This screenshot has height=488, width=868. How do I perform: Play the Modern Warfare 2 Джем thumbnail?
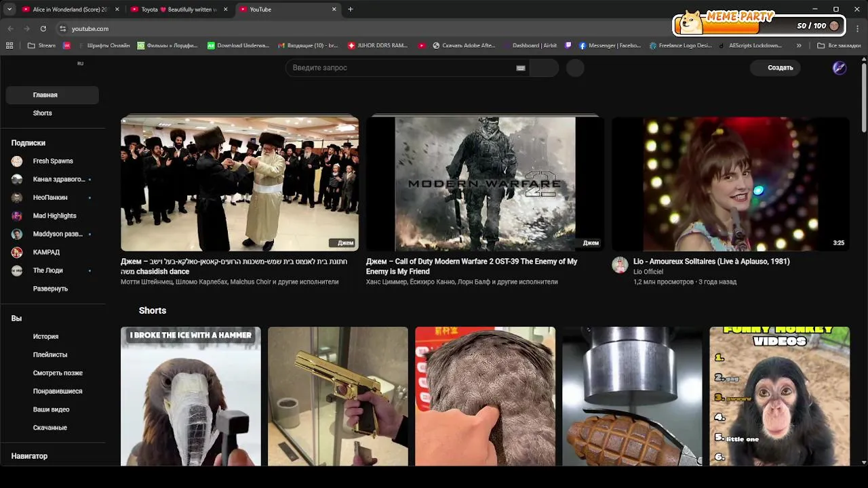(x=485, y=184)
